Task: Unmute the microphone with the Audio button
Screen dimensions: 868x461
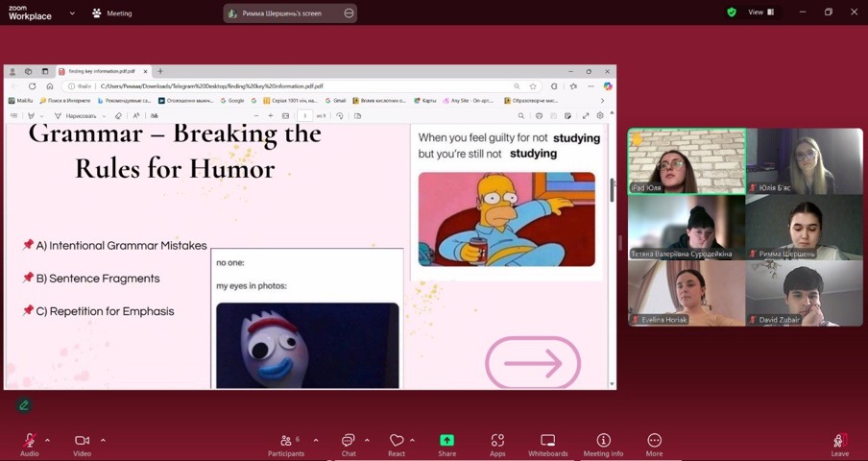Action: (x=30, y=445)
